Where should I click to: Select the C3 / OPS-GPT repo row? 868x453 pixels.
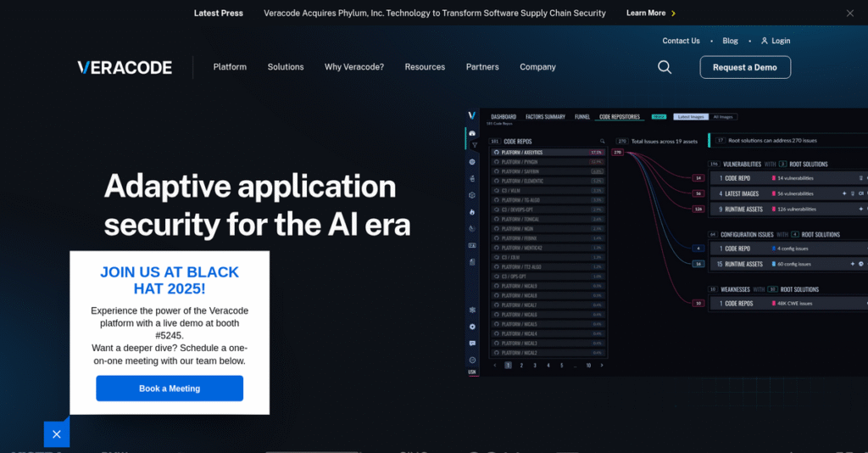pos(548,277)
